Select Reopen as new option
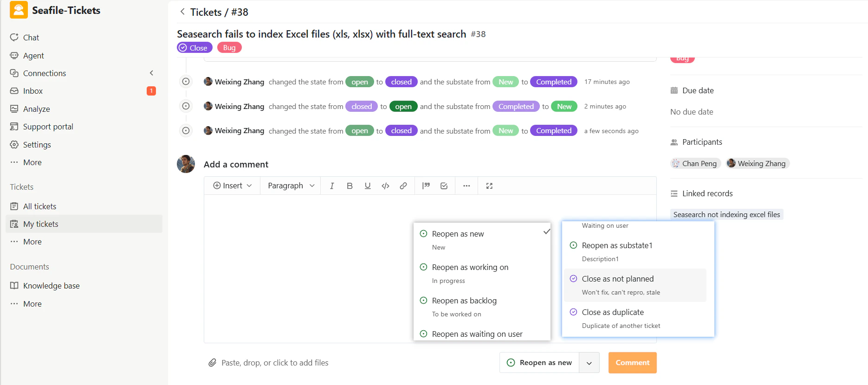 coord(482,240)
